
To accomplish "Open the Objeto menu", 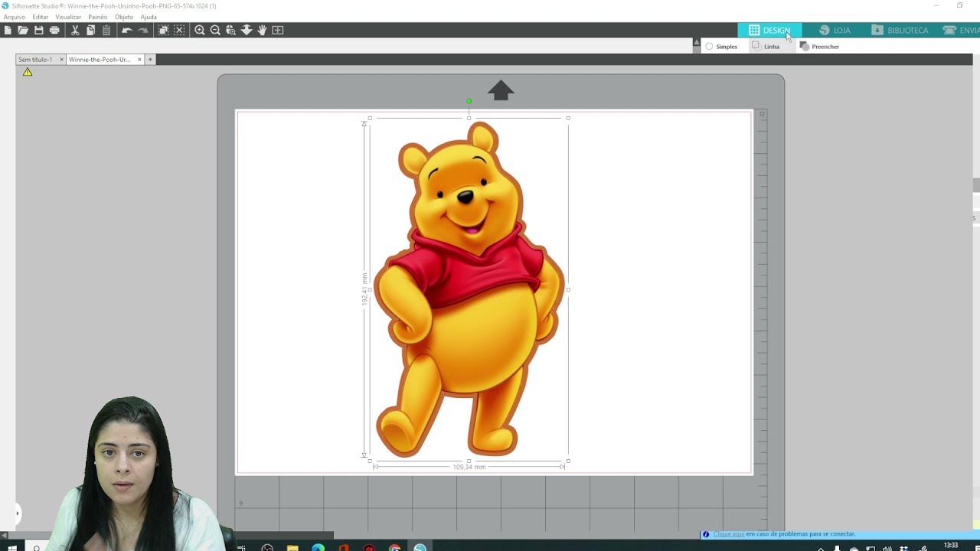I will coord(124,17).
